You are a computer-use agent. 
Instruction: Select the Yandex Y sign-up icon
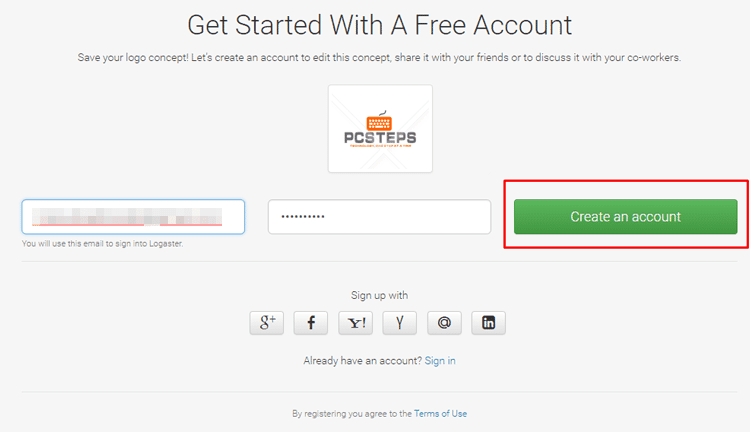399,323
